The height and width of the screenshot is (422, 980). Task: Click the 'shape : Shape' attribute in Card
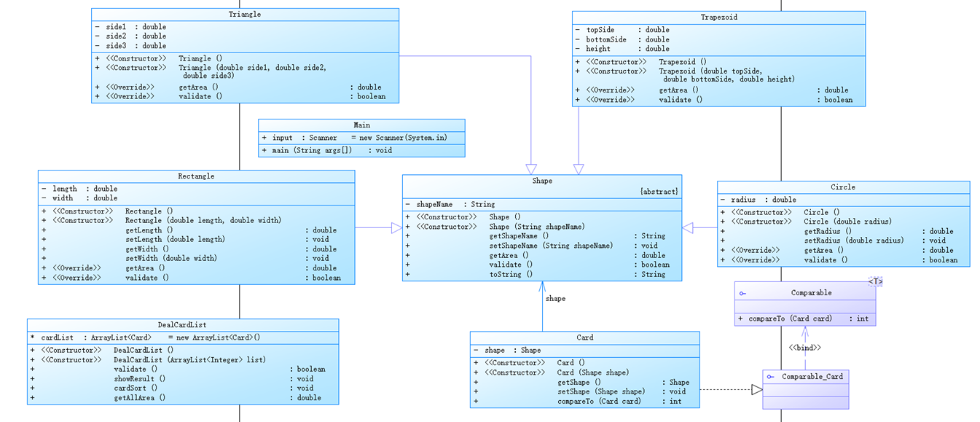(x=507, y=351)
